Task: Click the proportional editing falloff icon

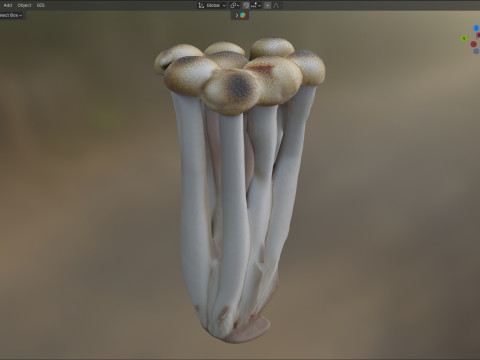Action: [276, 5]
